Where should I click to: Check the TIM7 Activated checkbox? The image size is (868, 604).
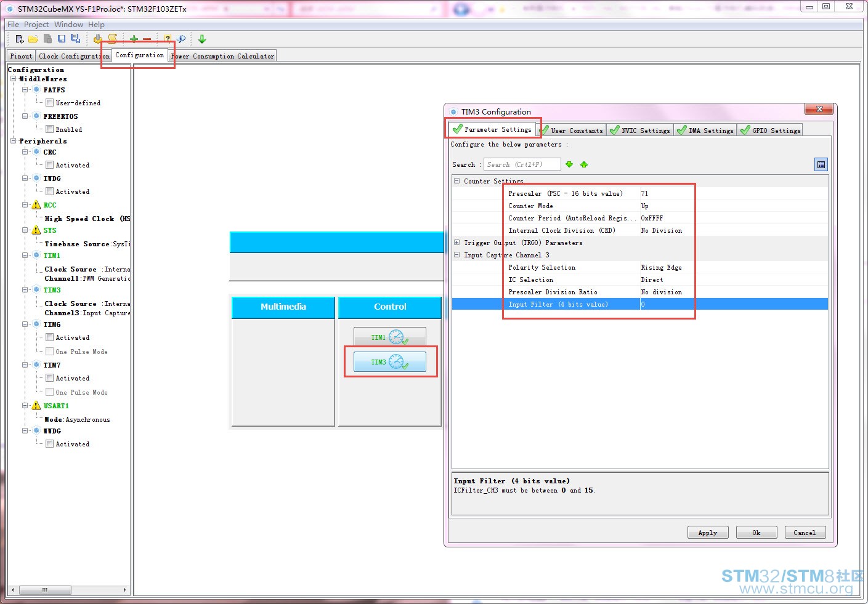coord(49,378)
